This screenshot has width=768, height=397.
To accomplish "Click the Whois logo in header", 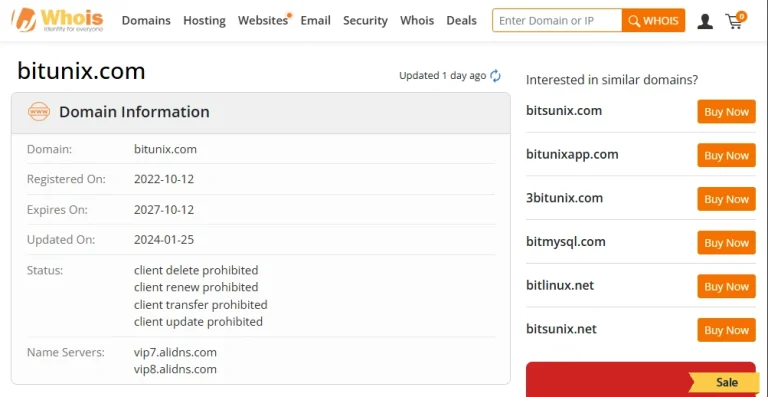I will click(x=57, y=20).
